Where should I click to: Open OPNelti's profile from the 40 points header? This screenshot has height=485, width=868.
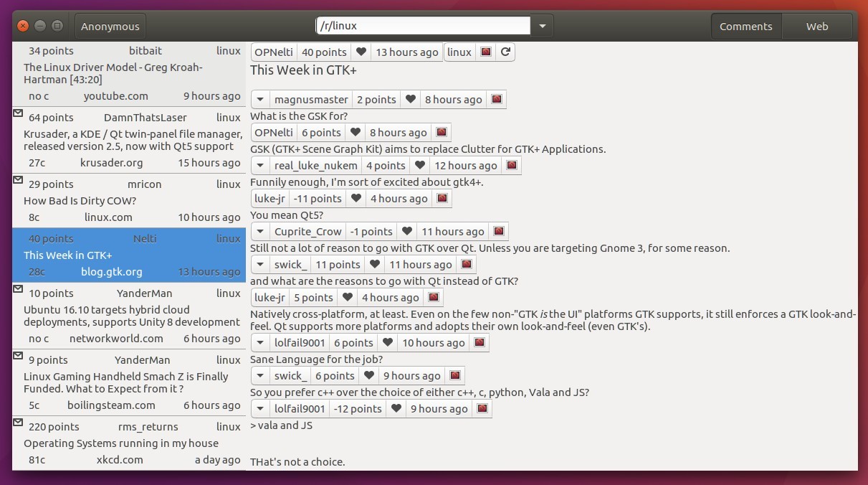[x=274, y=52]
